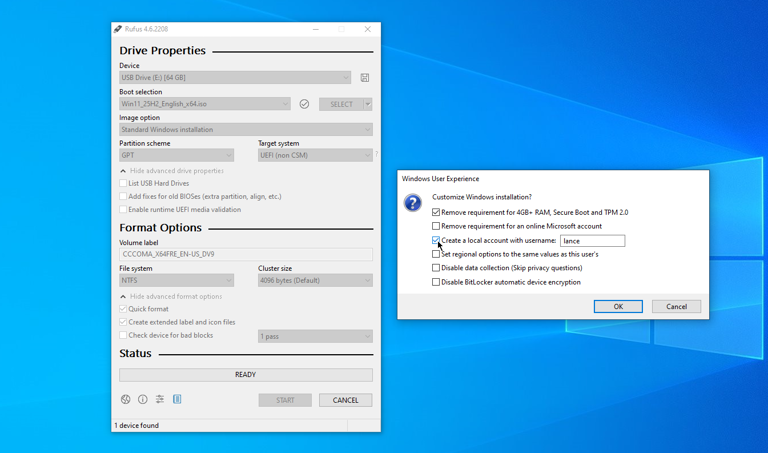Click the ISO checksum checkmark icon

coord(304,104)
